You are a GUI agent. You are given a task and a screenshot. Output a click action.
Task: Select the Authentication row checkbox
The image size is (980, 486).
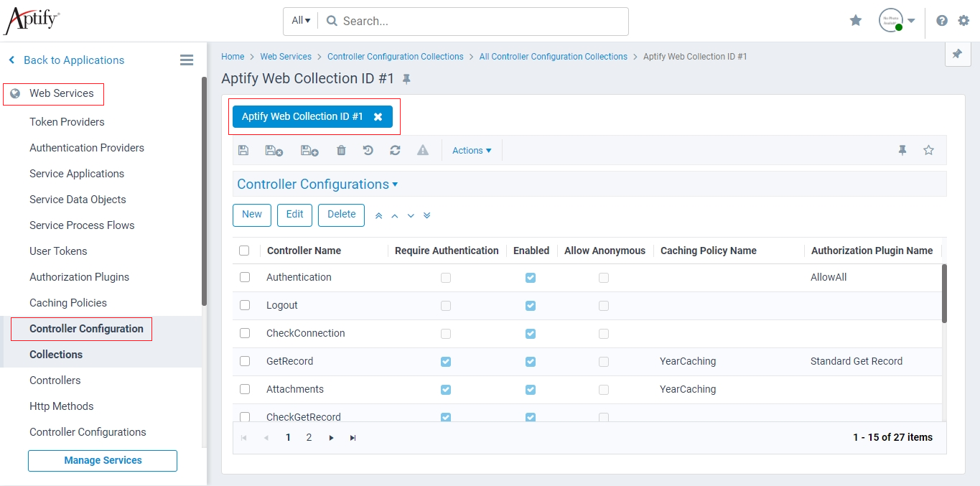pyautogui.click(x=245, y=277)
